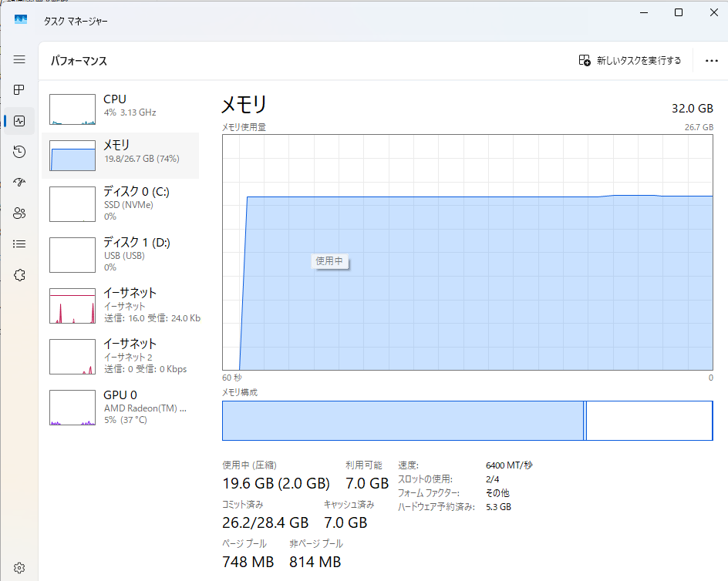
Task: Click the memory composition bar
Action: click(467, 421)
